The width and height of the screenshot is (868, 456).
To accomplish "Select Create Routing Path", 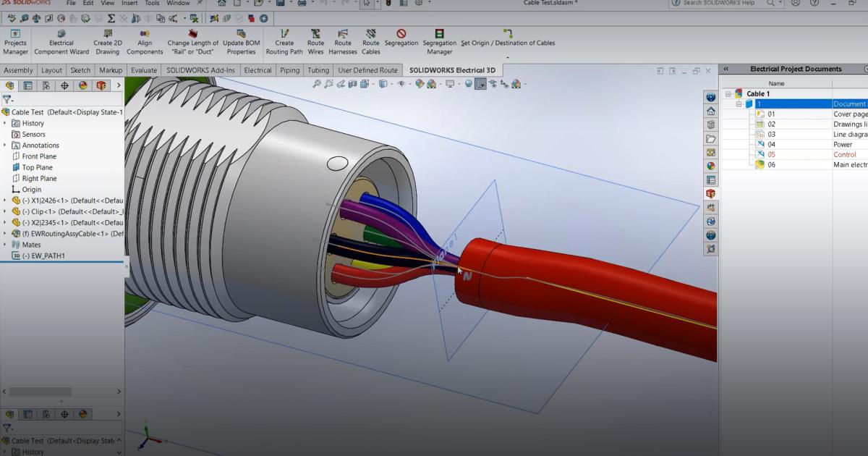I will click(x=284, y=42).
